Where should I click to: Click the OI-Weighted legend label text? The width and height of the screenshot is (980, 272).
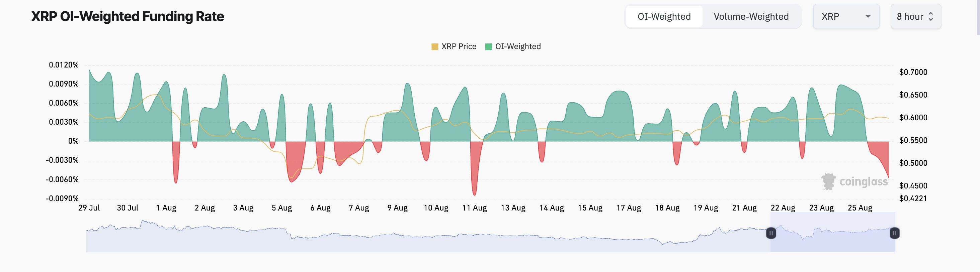point(517,46)
